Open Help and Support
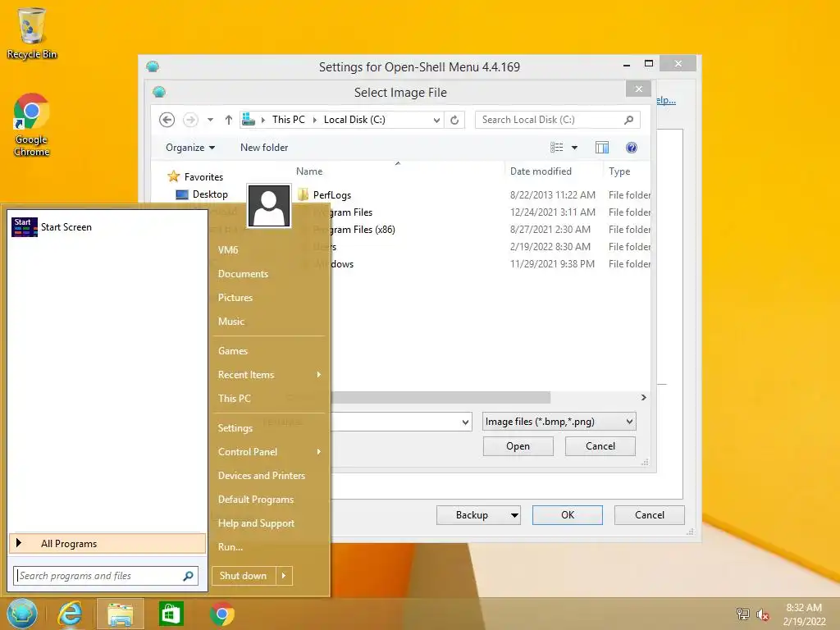 click(x=256, y=523)
